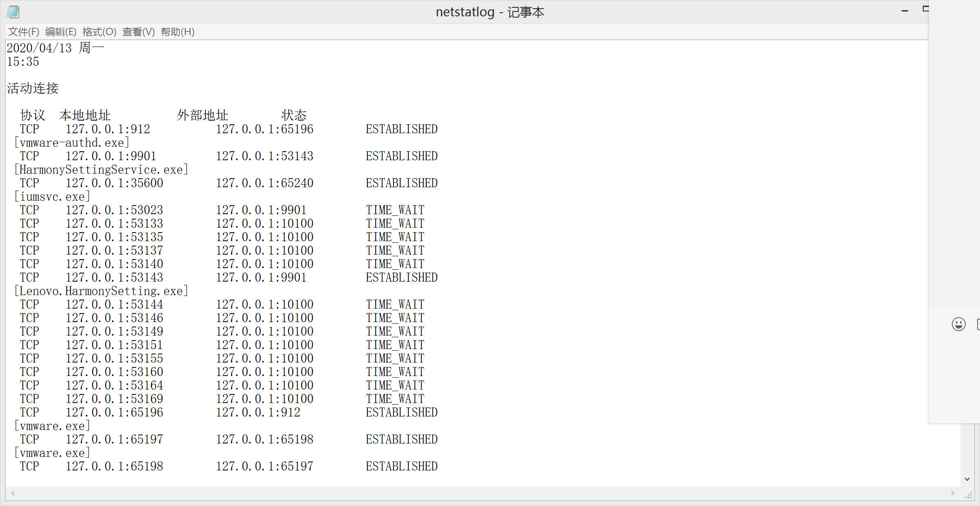Click the time text 15:35
Image resolution: width=980 pixels, height=506 pixels.
pyautogui.click(x=23, y=62)
